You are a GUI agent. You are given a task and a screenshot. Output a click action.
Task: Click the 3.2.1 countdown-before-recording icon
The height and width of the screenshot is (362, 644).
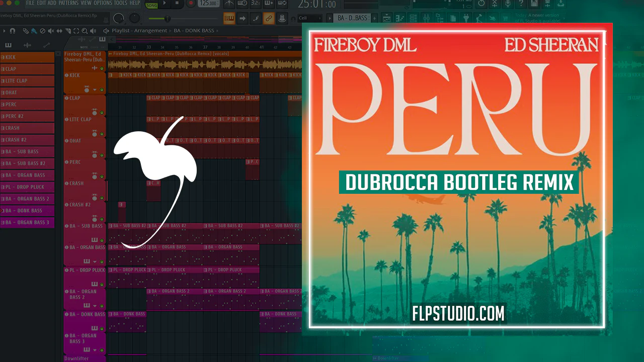pos(256,4)
